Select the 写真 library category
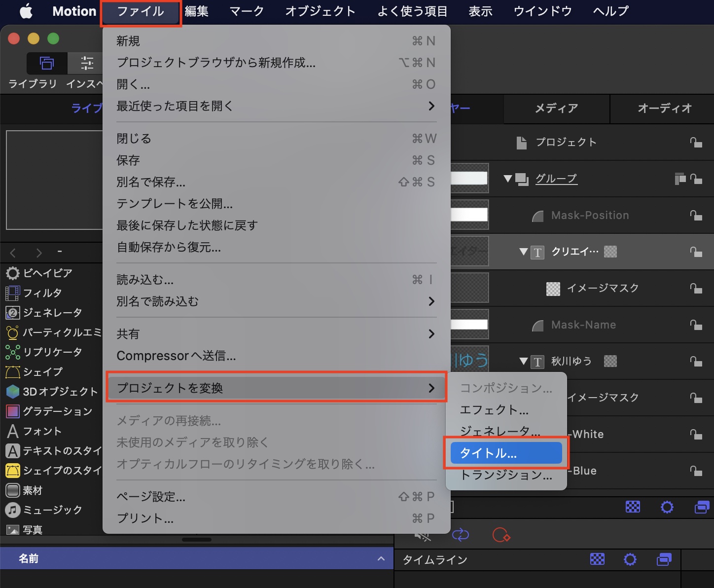The image size is (714, 588). coord(51,530)
